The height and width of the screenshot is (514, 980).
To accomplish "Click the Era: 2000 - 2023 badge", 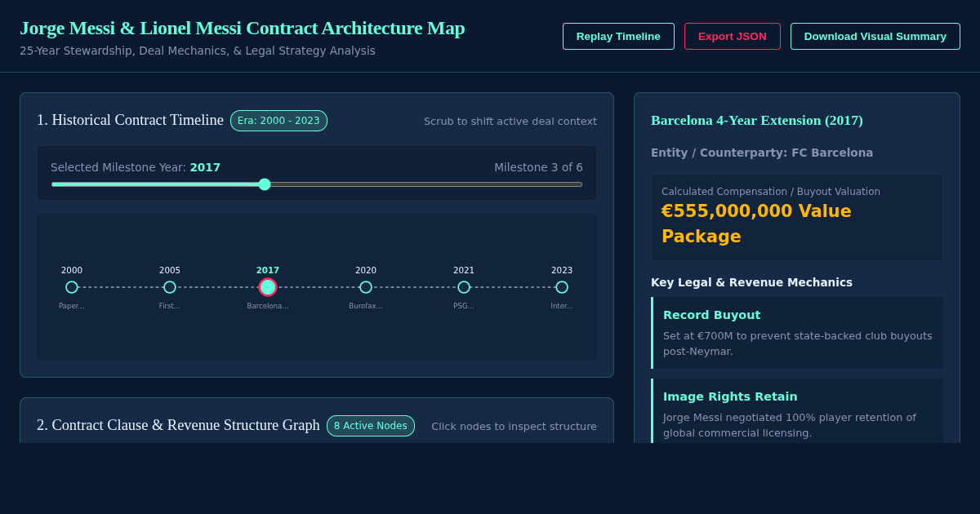I will (278, 121).
